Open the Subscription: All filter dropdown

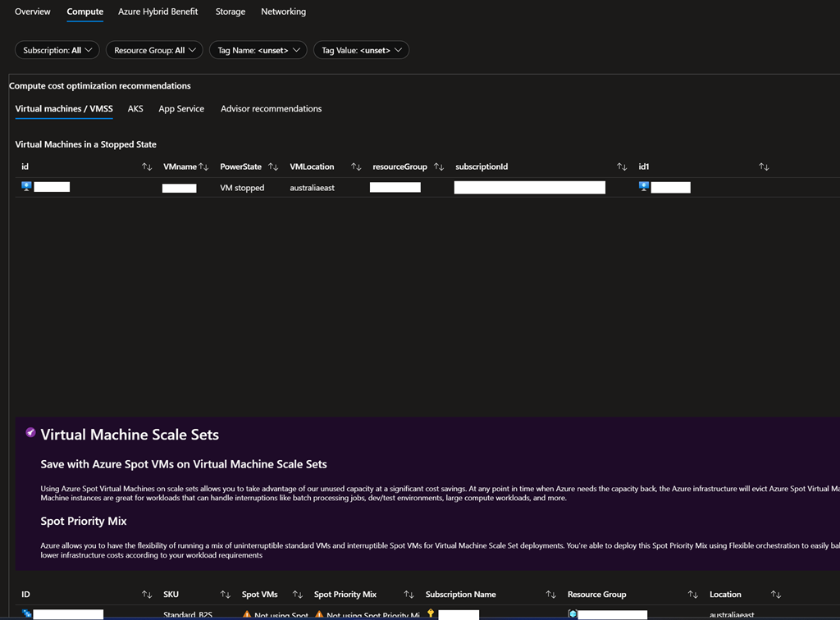click(57, 50)
